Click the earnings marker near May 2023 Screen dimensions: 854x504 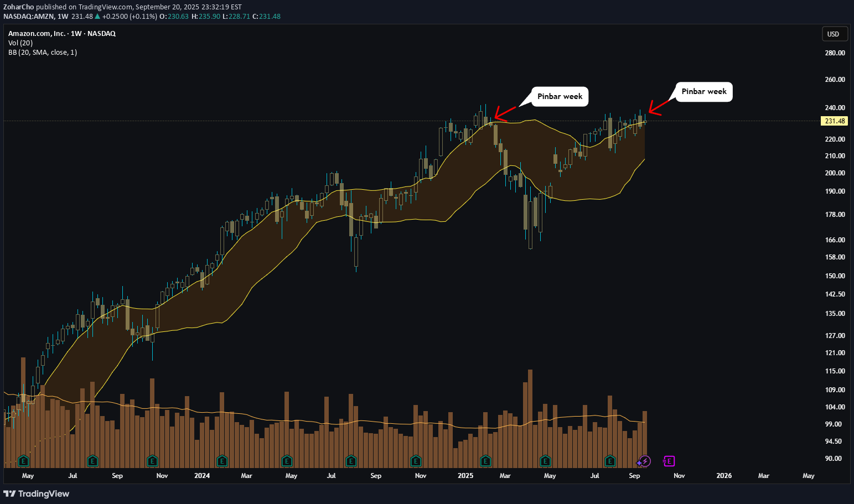[23, 461]
